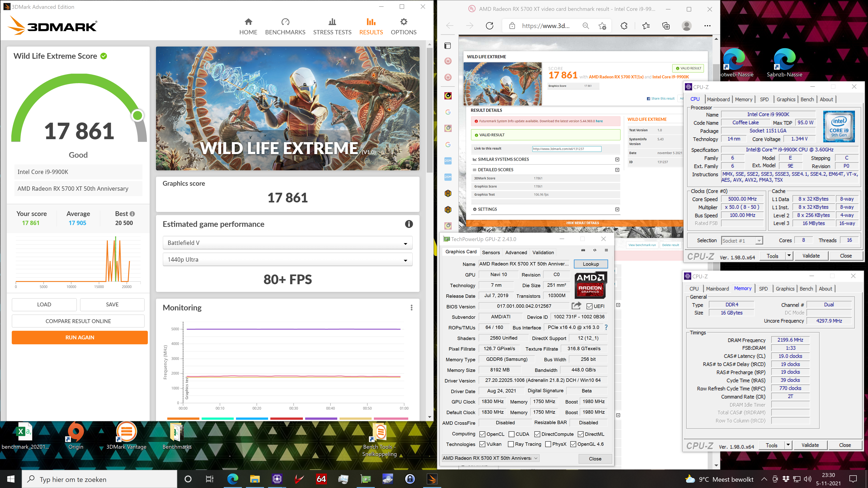Open 3DMark STRESS TESTS section
Image resolution: width=868 pixels, height=488 pixels.
[x=332, y=27]
